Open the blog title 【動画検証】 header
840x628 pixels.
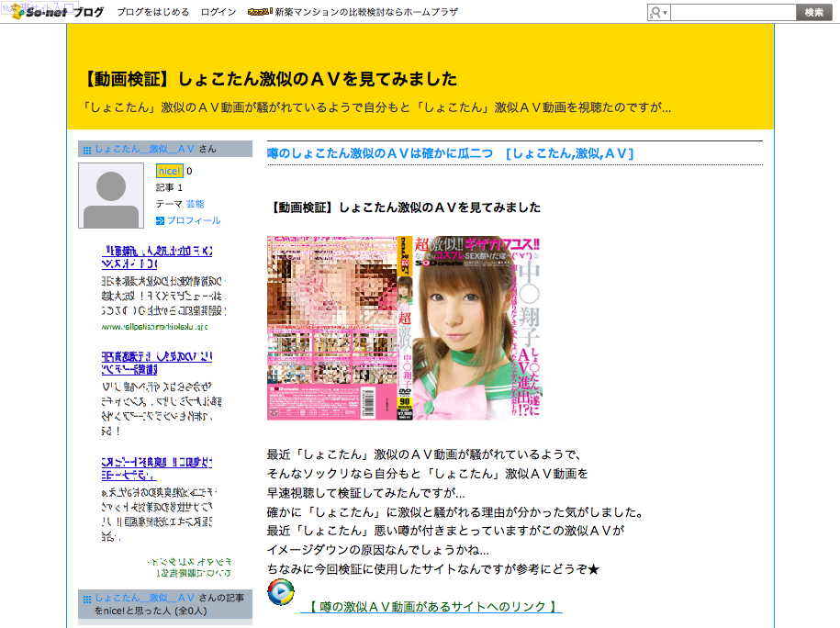pyautogui.click(x=270, y=79)
